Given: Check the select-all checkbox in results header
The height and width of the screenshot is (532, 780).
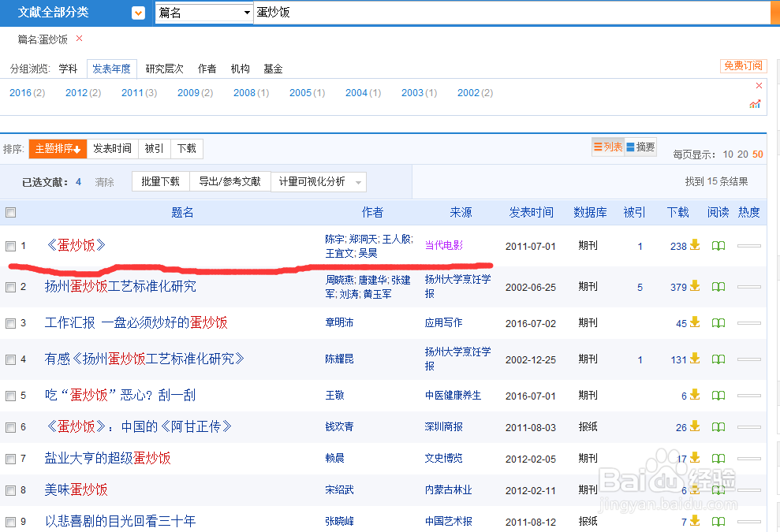Looking at the screenshot, I should [10, 212].
